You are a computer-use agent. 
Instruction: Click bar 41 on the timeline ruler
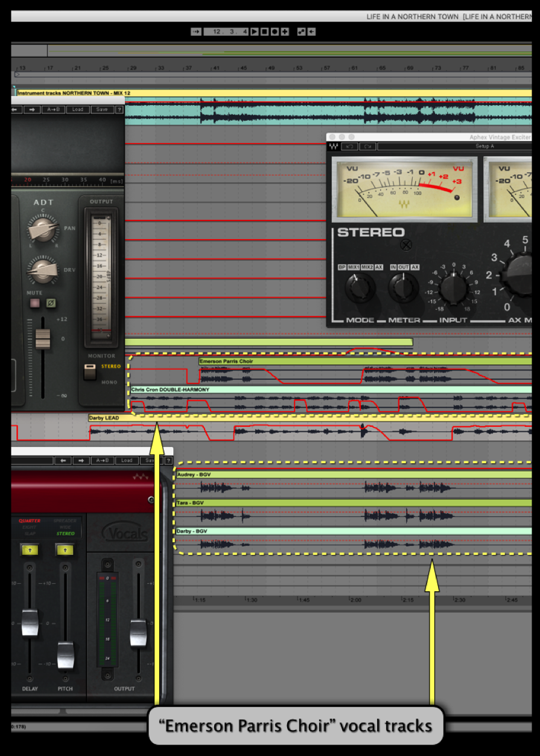217,68
